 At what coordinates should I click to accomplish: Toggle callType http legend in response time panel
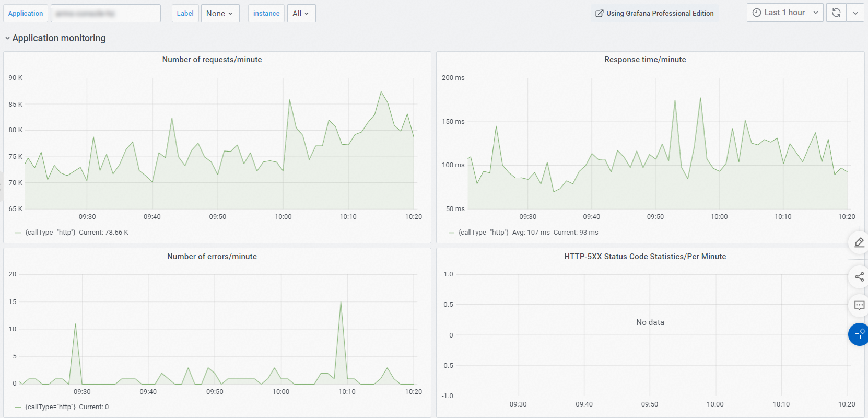coord(484,233)
